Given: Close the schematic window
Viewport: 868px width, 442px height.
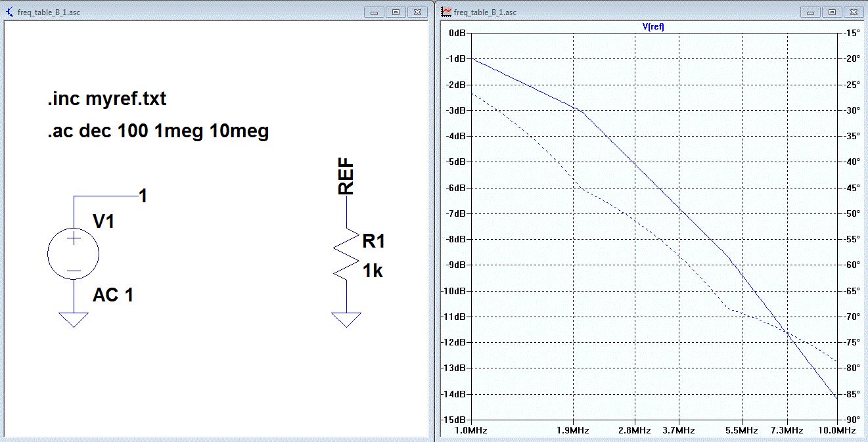Looking at the screenshot, I should 417,12.
